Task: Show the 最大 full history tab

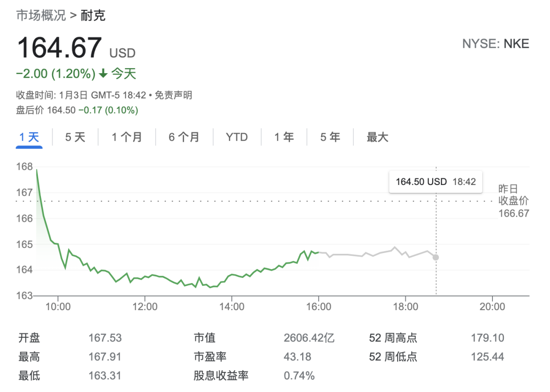Action: point(377,137)
